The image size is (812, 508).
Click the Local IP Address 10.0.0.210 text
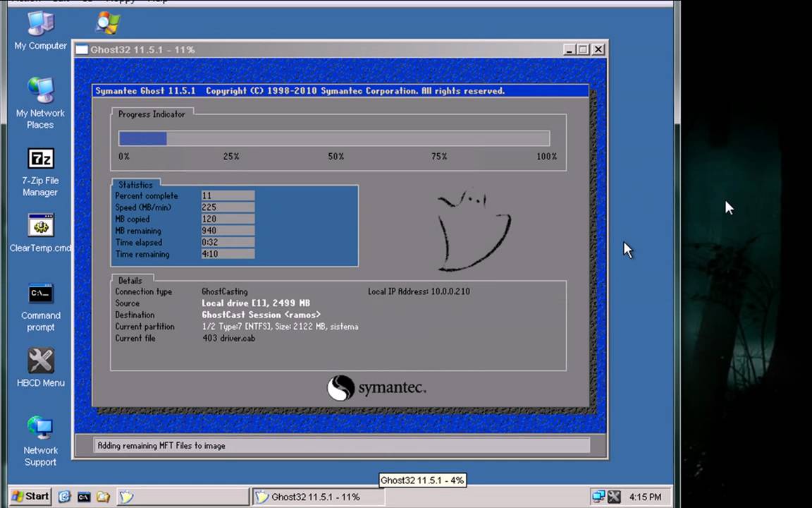419,291
